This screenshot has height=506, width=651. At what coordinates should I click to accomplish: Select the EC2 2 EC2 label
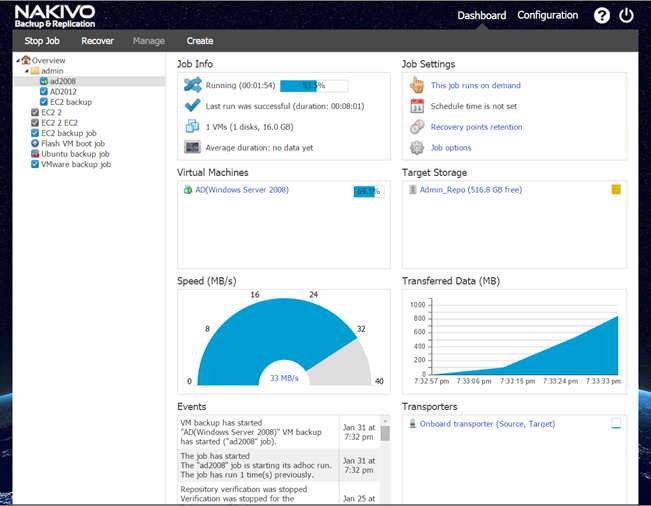click(x=59, y=122)
